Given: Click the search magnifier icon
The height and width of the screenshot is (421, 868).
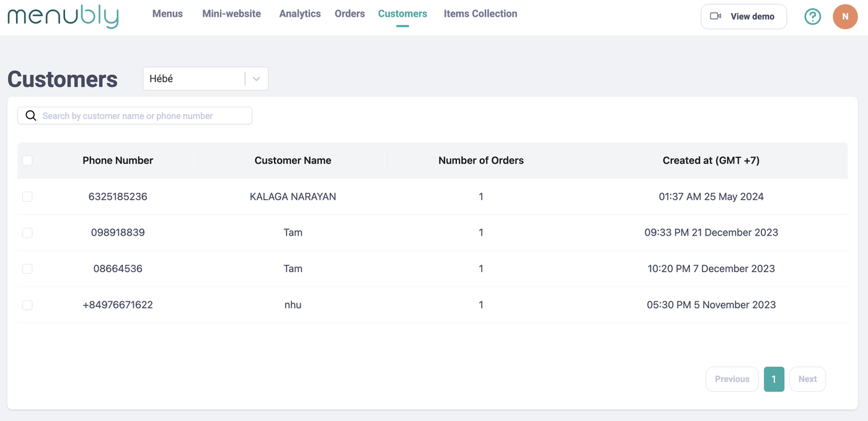Looking at the screenshot, I should pyautogui.click(x=31, y=116).
